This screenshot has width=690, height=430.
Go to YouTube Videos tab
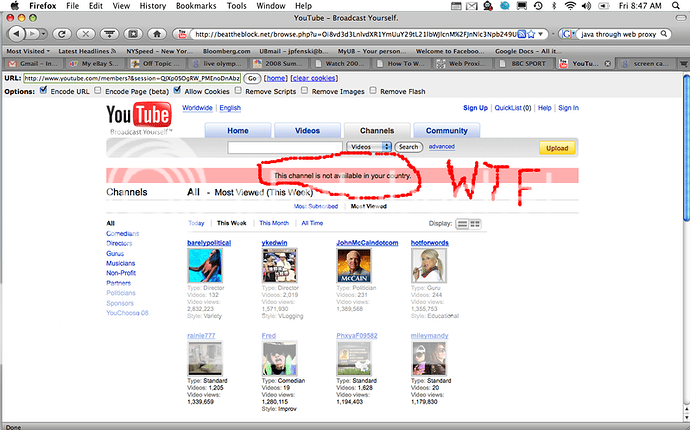(307, 131)
